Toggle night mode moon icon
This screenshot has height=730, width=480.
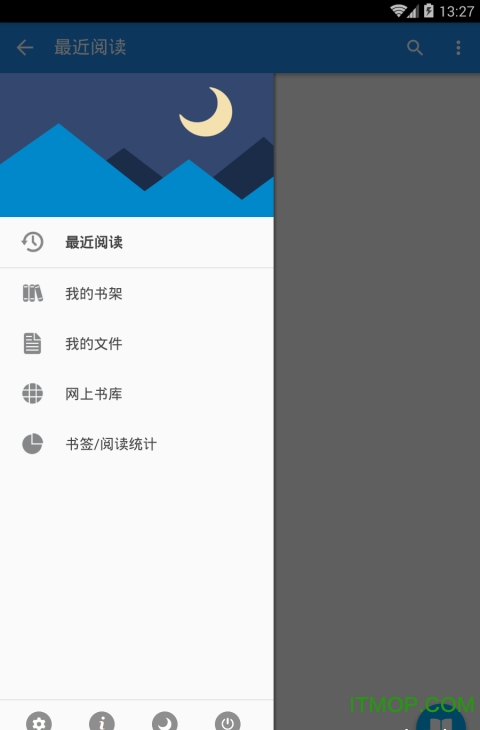(165, 721)
